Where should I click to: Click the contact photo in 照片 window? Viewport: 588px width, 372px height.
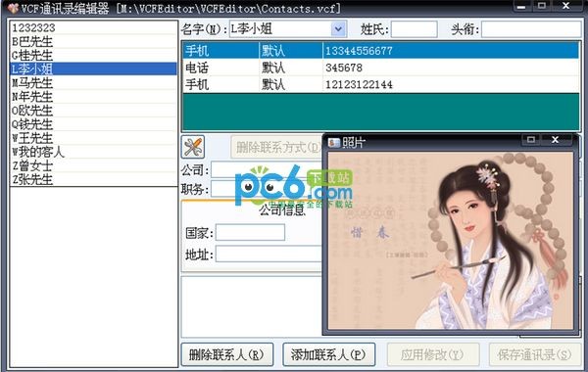(451, 241)
